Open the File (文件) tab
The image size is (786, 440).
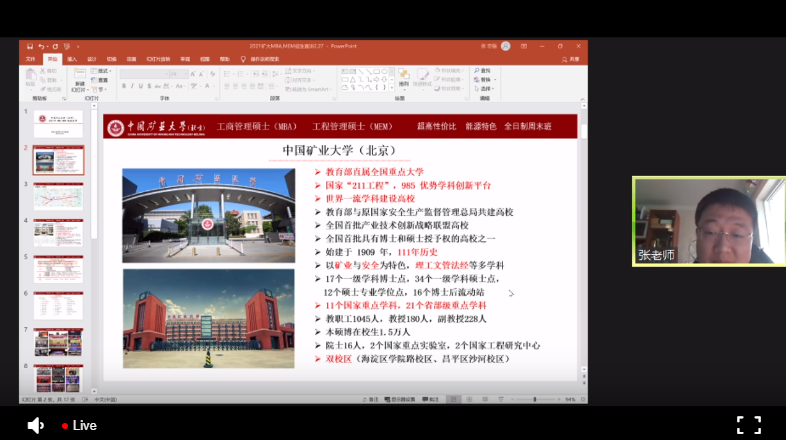point(31,59)
